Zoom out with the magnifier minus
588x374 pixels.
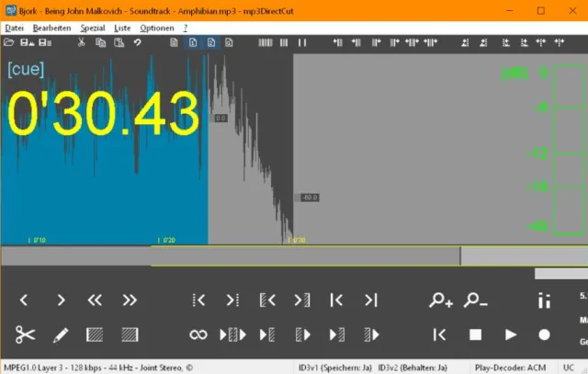[476, 300]
